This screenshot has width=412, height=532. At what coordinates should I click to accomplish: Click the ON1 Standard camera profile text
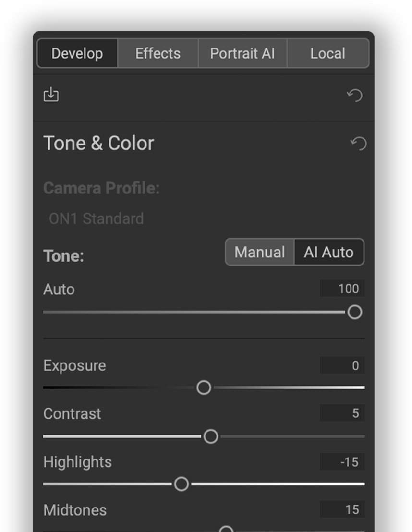pos(96,218)
